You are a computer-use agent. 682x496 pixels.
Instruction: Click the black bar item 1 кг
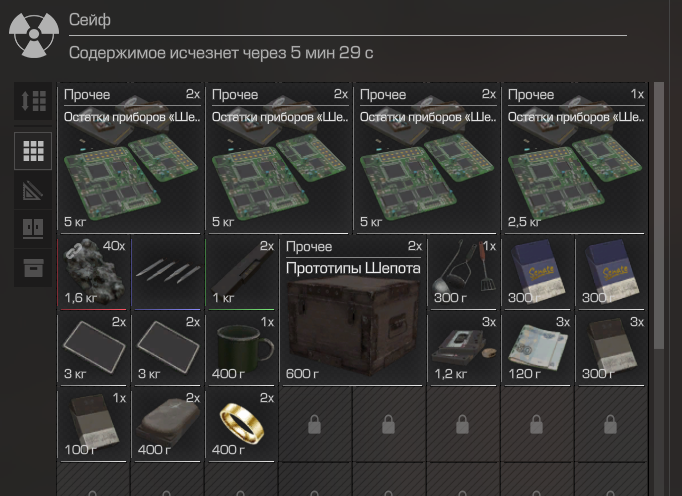(x=242, y=273)
